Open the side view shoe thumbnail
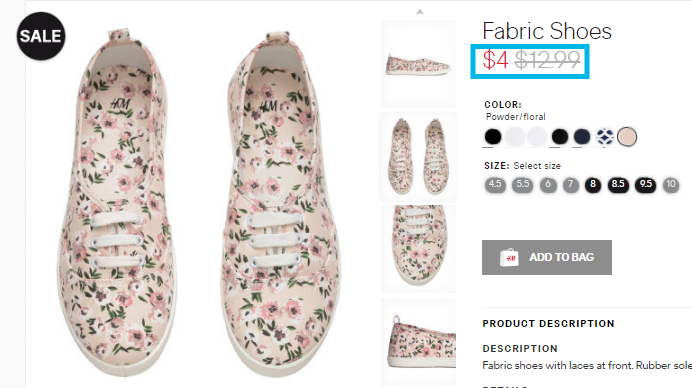Image resolution: width=692 pixels, height=388 pixels. coord(418,64)
